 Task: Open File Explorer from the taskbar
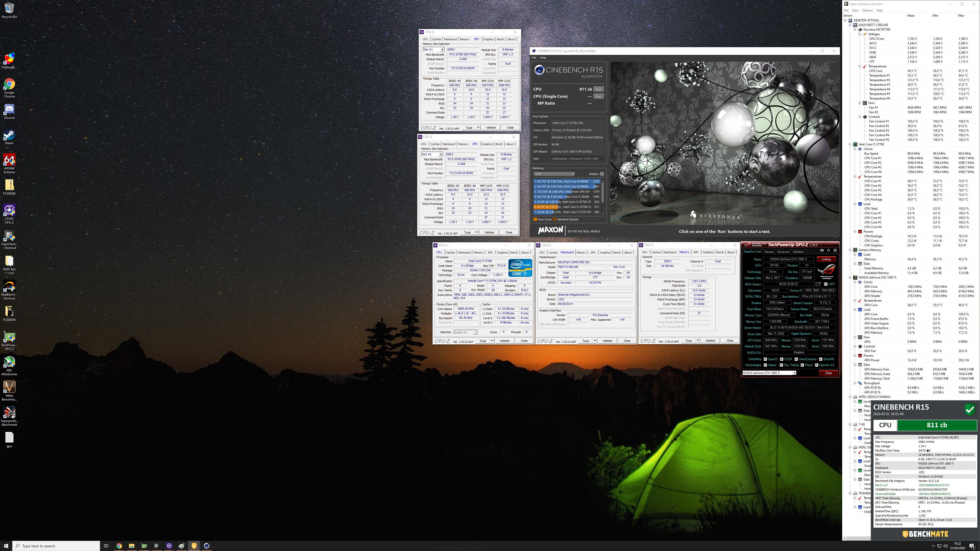pos(131,546)
